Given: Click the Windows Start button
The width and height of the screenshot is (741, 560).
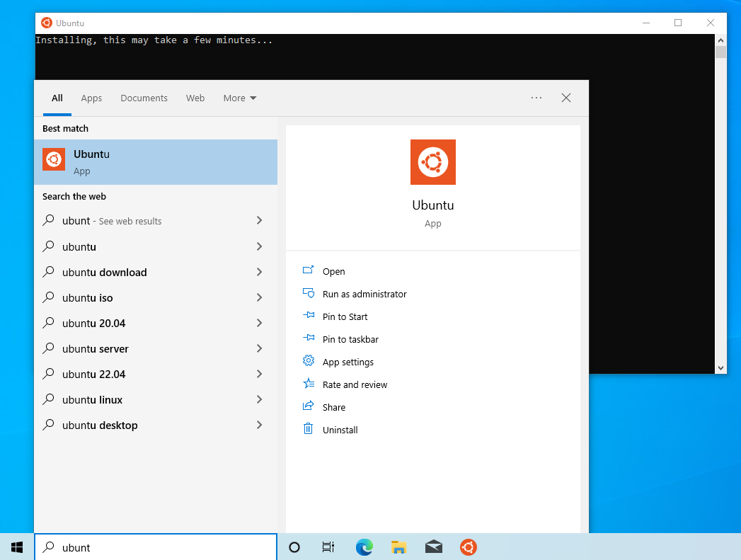Looking at the screenshot, I should (17, 547).
